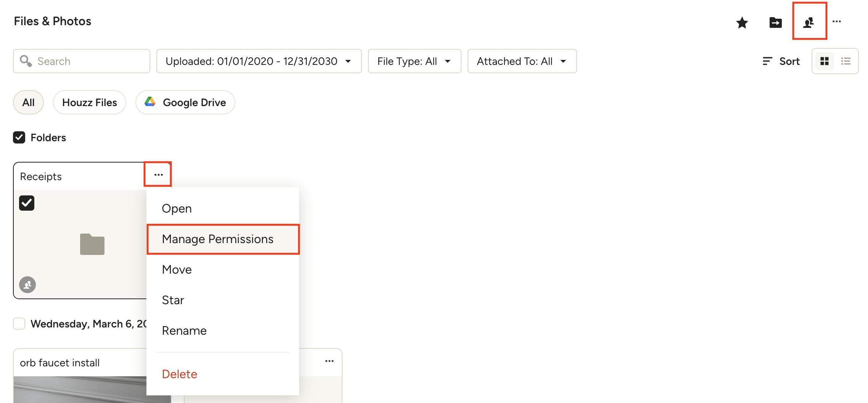The image size is (868, 403).
Task: Switch to list view layout
Action: 846,61
